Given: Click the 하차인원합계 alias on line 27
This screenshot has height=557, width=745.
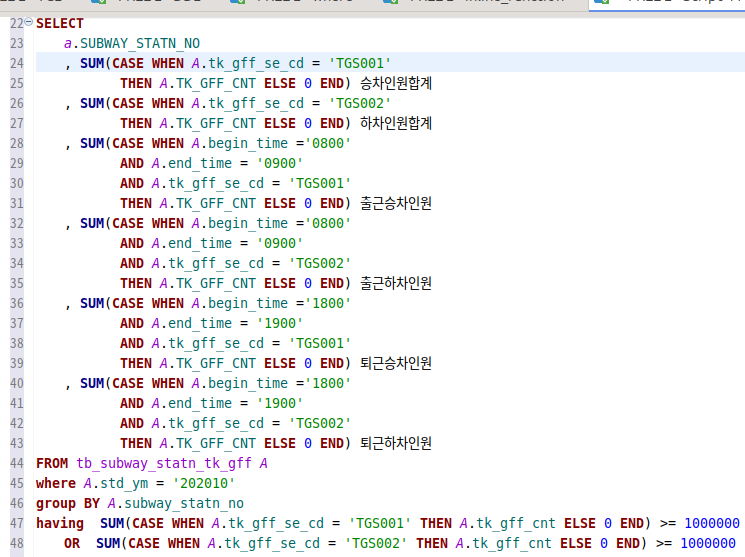Looking at the screenshot, I should pyautogui.click(x=395, y=123).
